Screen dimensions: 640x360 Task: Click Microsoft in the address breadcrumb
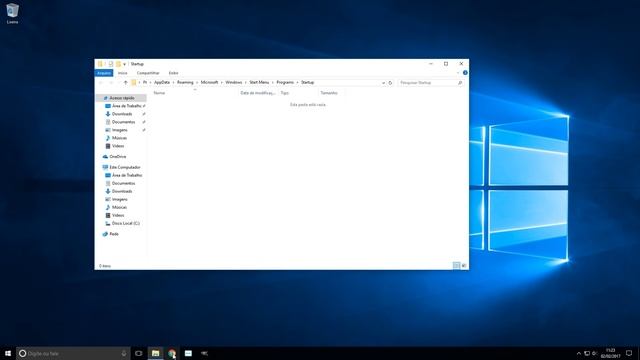point(209,82)
